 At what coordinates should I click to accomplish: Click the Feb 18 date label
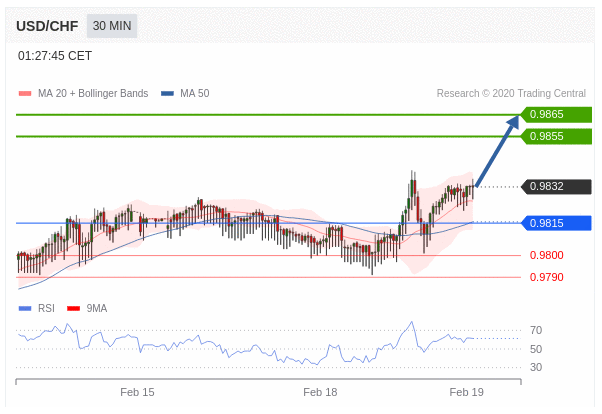pyautogui.click(x=320, y=392)
